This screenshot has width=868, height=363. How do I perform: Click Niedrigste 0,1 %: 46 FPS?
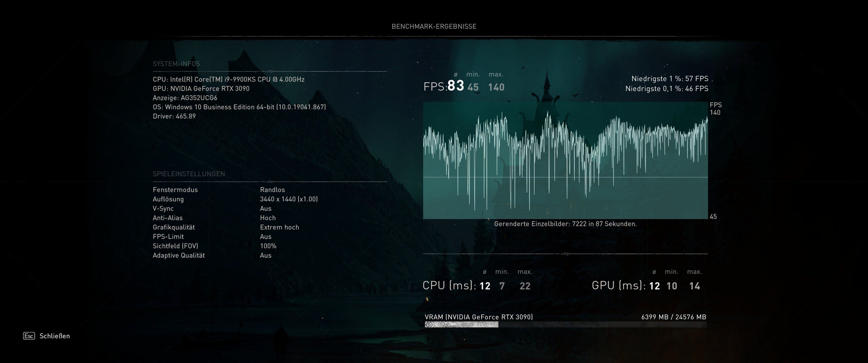pos(667,88)
